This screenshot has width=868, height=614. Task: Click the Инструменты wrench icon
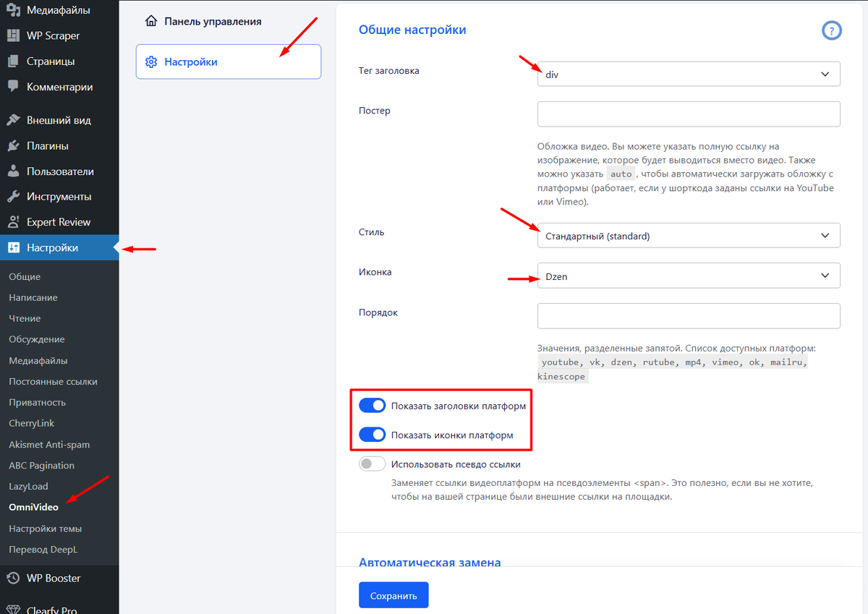[13, 197]
